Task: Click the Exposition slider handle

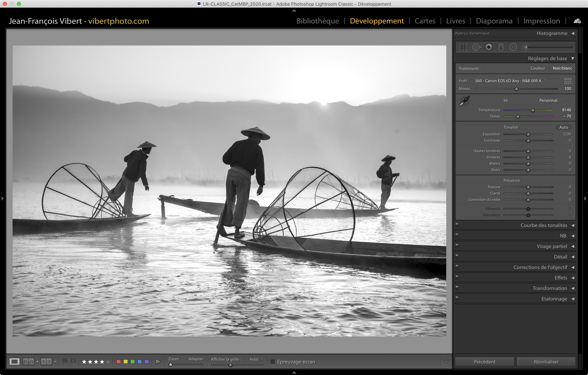Action: pos(528,135)
